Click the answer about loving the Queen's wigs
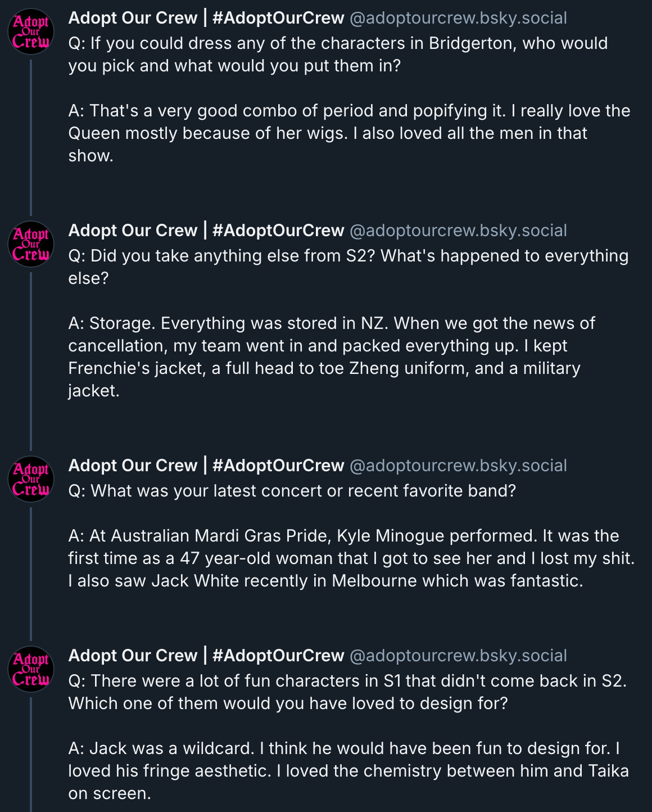 tap(348, 133)
